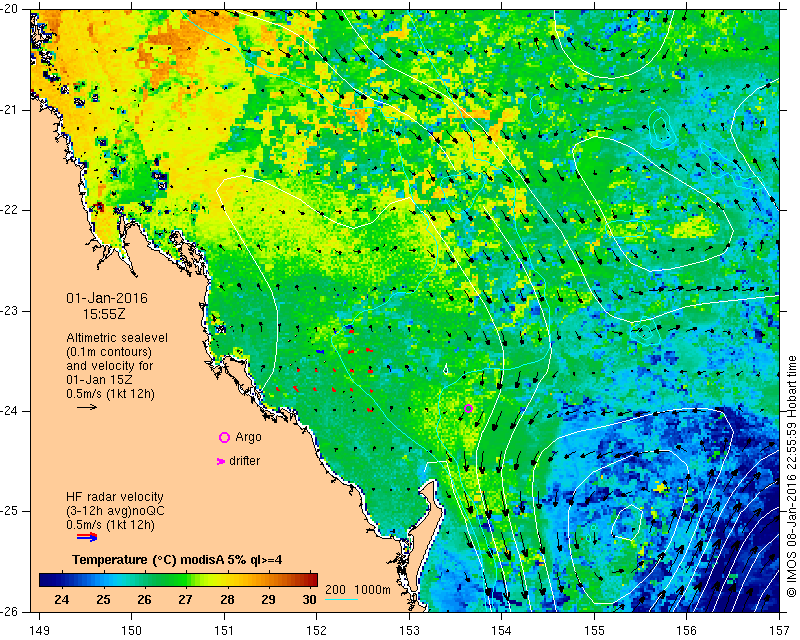Image resolution: width=800 pixels, height=640 pixels.
Task: Click the 'HF radar velocity' label
Action: (x=115, y=497)
